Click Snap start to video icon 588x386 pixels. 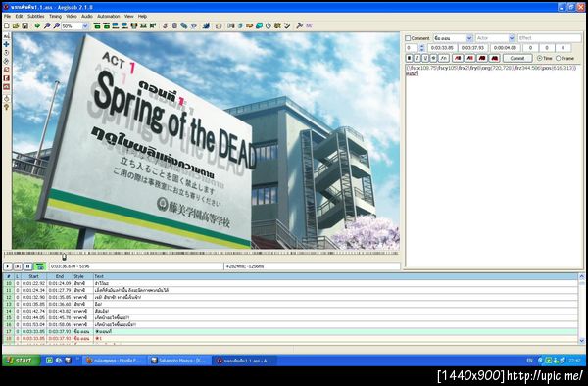115,25
